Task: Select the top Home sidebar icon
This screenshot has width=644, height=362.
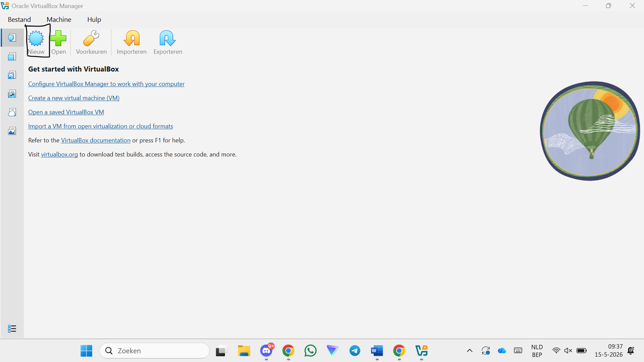Action: 12,38
